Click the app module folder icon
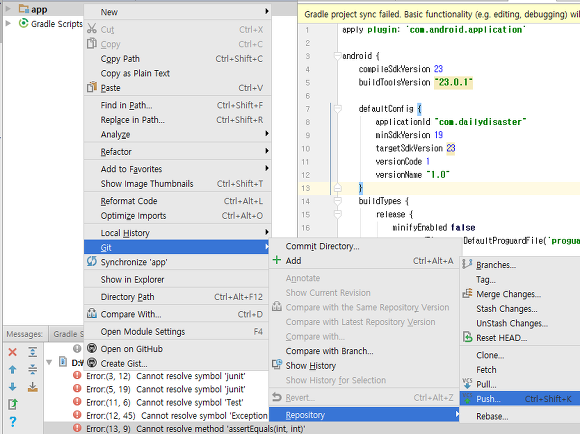The width and height of the screenshot is (580, 434). click(24, 9)
